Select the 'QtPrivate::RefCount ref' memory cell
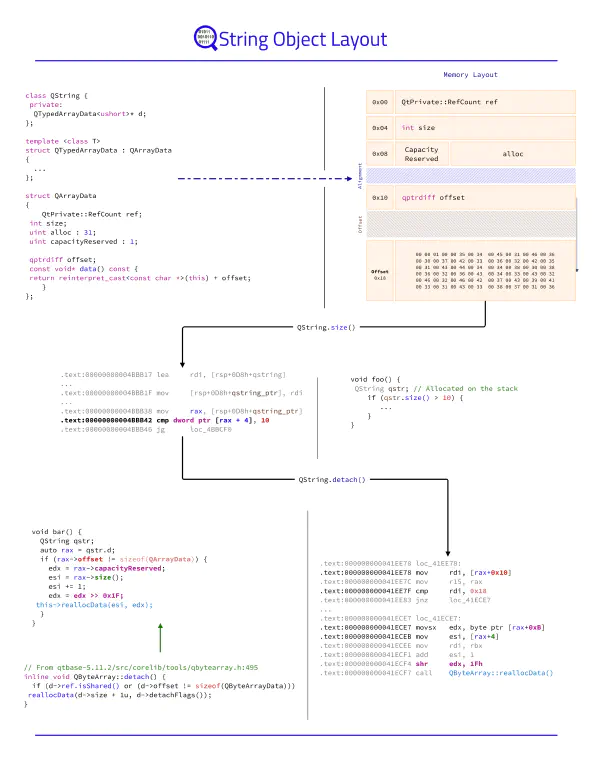 click(x=448, y=102)
